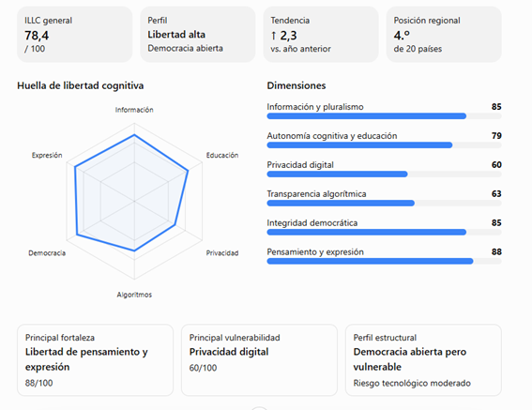Click the Democracia radar axis label

[47, 253]
